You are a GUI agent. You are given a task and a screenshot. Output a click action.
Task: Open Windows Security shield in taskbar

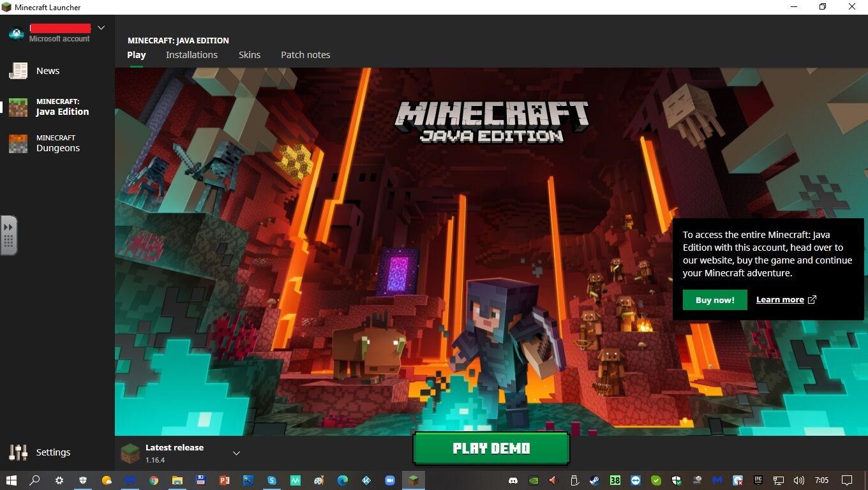pos(83,480)
